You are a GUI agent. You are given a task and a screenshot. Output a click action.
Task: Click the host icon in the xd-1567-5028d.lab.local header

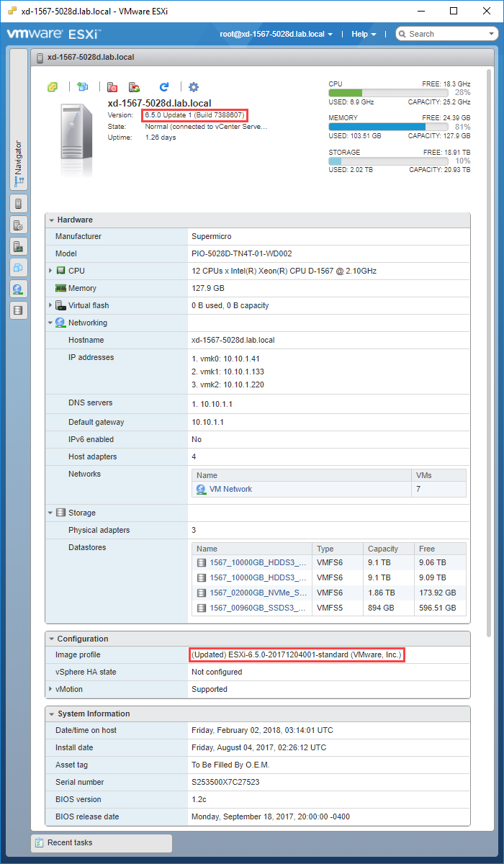[x=40, y=58]
